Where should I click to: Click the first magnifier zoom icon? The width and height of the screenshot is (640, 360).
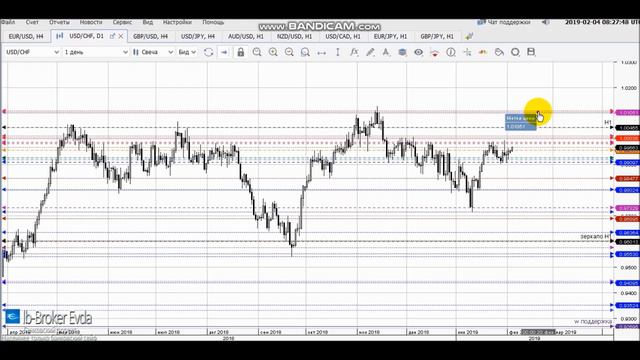(257, 52)
